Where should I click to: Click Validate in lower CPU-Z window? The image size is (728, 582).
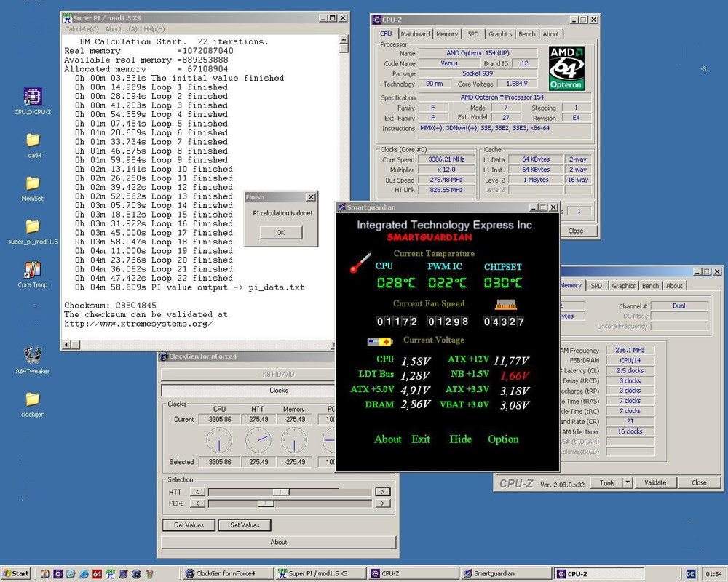click(x=655, y=482)
